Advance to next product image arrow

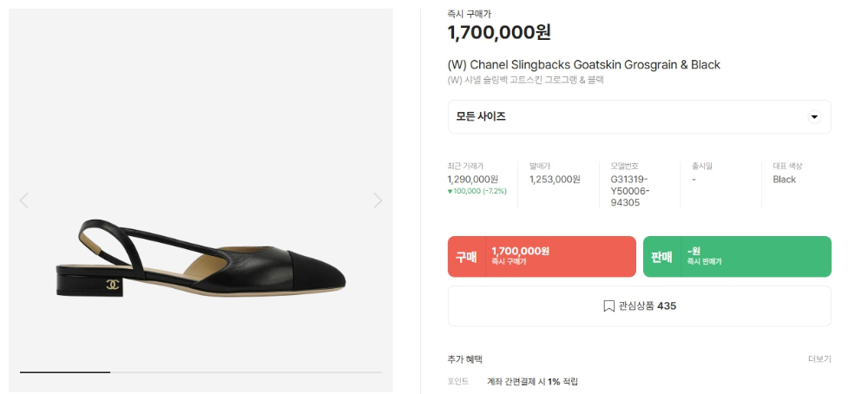point(378,200)
